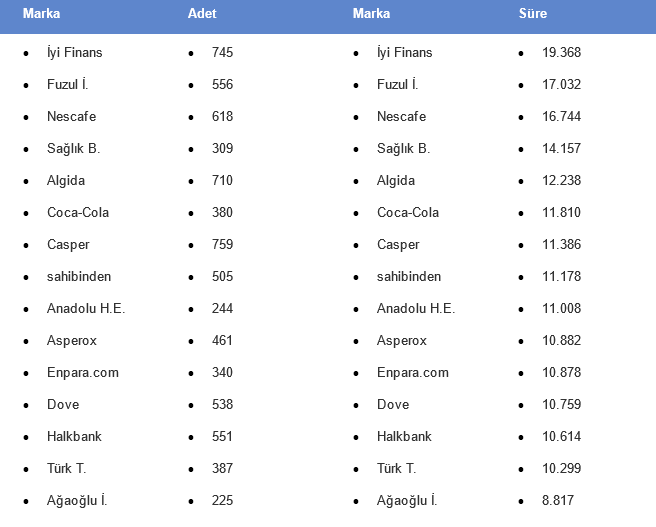This screenshot has height=527, width=656.
Task: Select the Algida duration value 12.238
Action: [561, 180]
